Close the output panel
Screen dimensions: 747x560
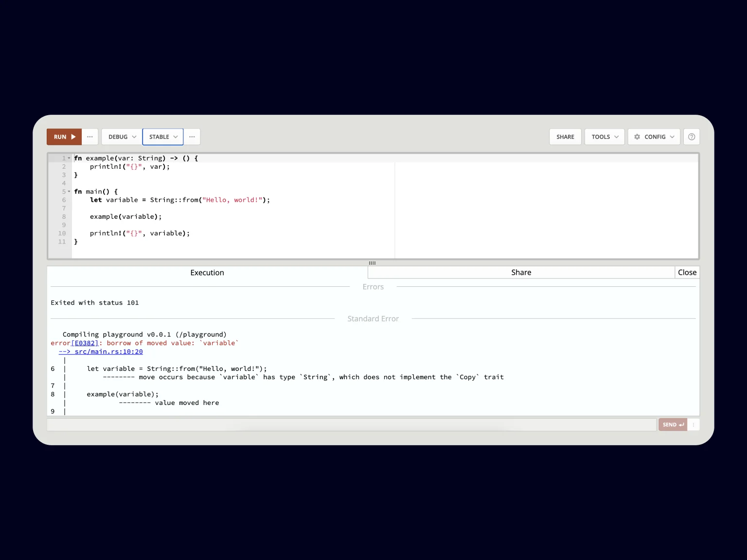(687, 272)
